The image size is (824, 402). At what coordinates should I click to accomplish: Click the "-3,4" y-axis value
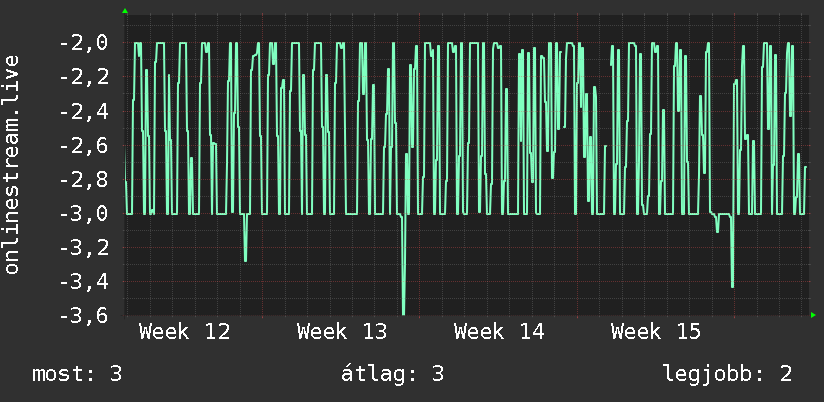pyautogui.click(x=84, y=282)
